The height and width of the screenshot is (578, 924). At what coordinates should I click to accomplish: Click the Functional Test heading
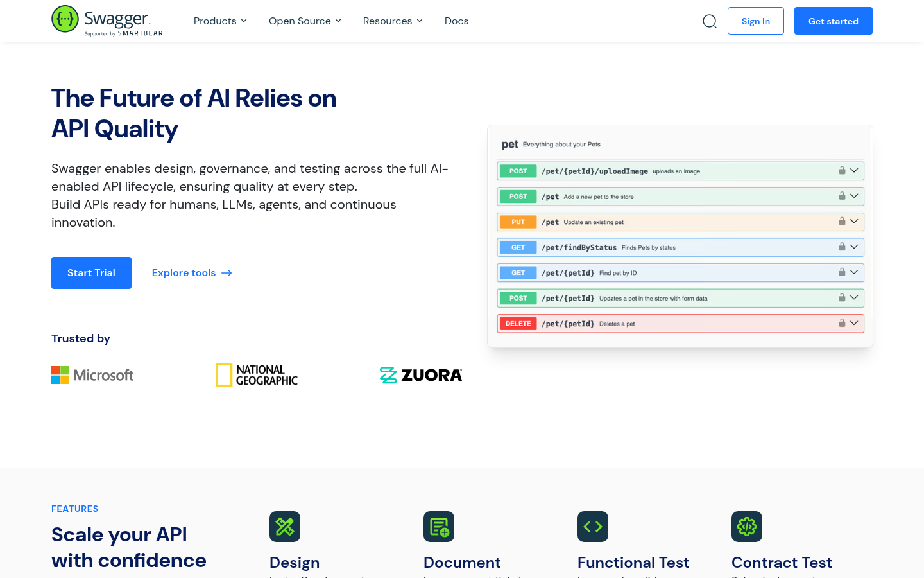pyautogui.click(x=633, y=563)
